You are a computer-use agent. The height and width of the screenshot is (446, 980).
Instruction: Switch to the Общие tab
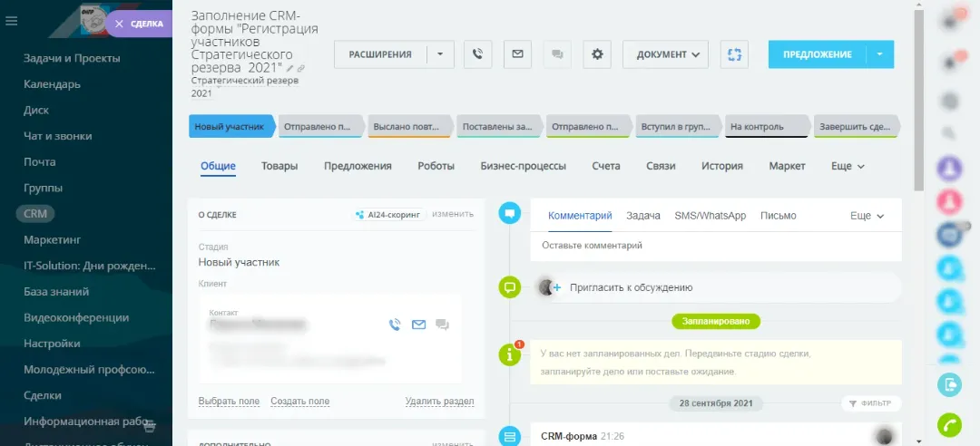(x=218, y=166)
